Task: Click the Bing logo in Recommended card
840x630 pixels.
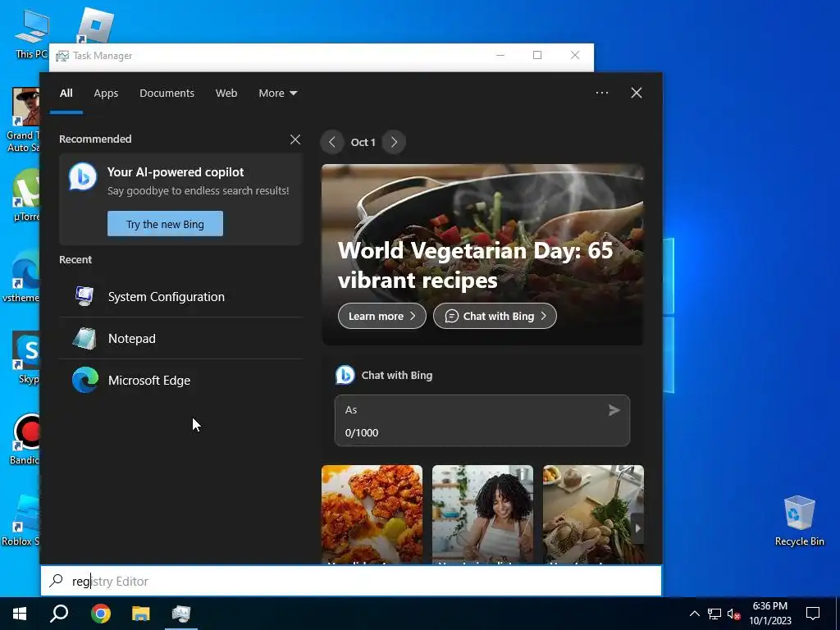Action: [83, 176]
